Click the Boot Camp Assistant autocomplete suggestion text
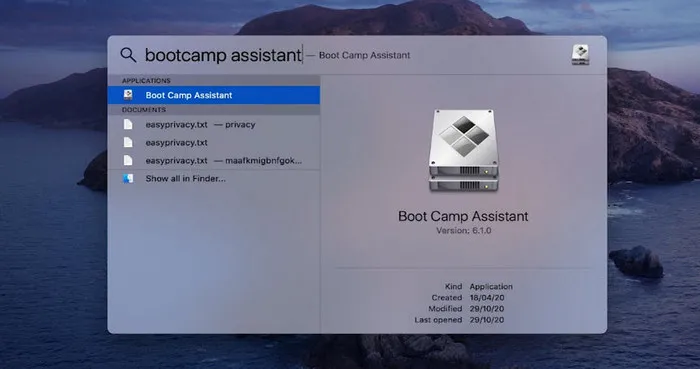700x369 pixels. (x=364, y=55)
